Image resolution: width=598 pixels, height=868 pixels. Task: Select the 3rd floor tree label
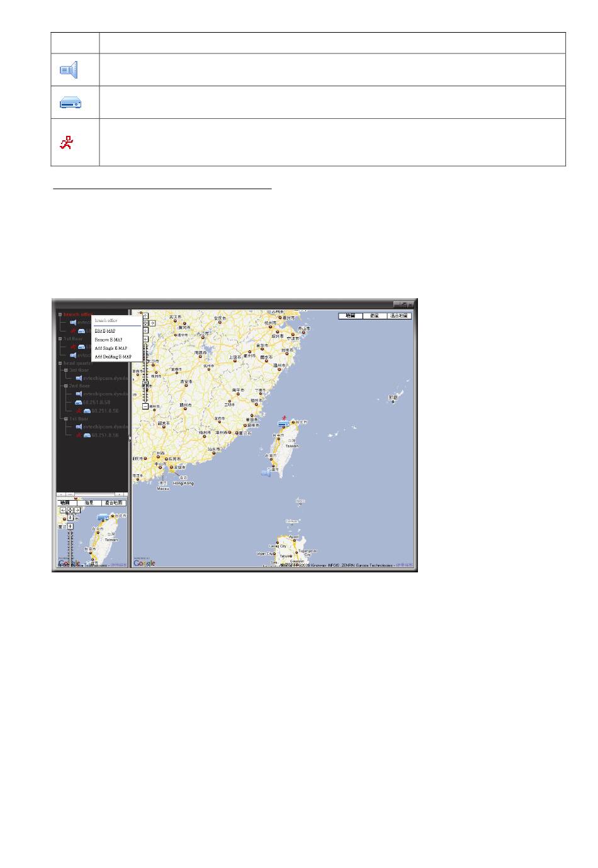79,370
